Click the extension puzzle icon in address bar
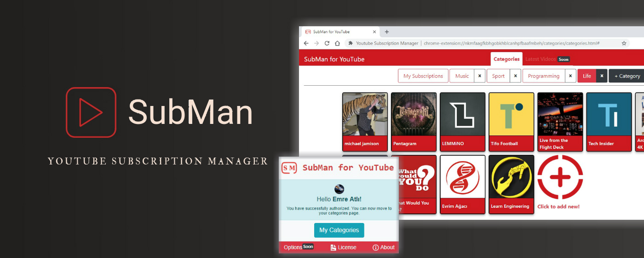This screenshot has width=644, height=258. tap(351, 43)
